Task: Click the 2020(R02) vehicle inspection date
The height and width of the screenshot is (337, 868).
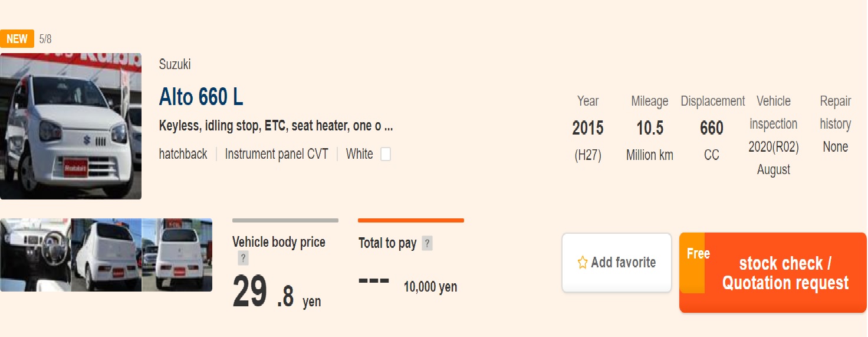Action: click(774, 147)
